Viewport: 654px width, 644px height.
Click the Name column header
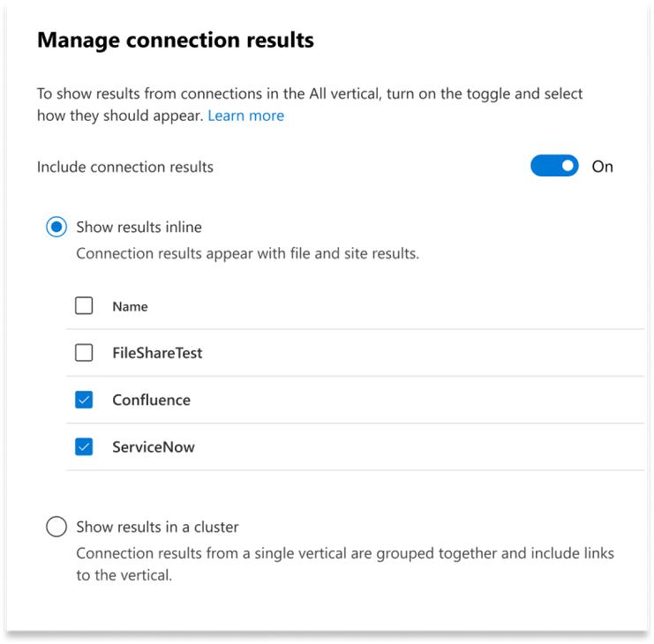click(130, 307)
